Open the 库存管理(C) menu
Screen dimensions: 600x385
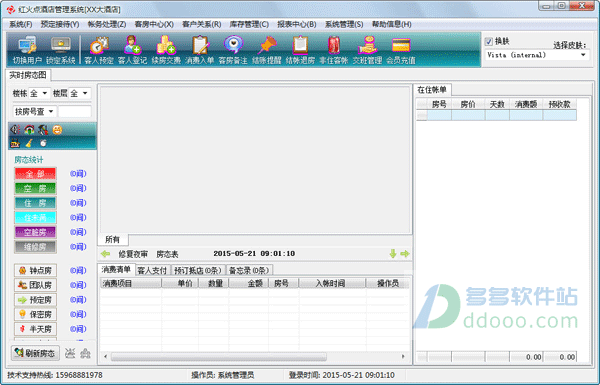tap(249, 24)
